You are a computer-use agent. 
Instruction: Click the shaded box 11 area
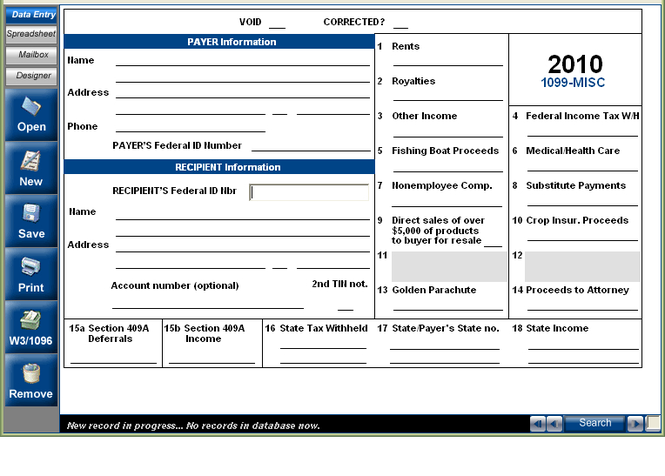coord(449,266)
